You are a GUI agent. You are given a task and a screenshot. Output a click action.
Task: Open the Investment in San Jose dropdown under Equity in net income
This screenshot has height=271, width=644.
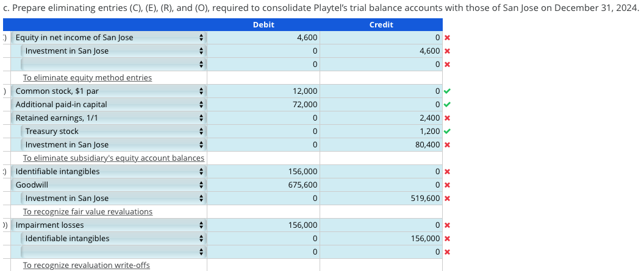pos(114,51)
